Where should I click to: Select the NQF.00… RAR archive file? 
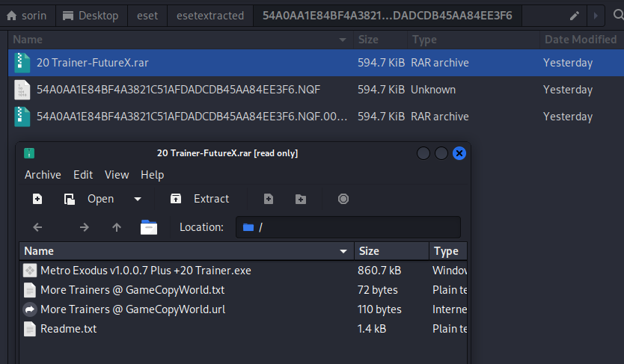coord(316,117)
